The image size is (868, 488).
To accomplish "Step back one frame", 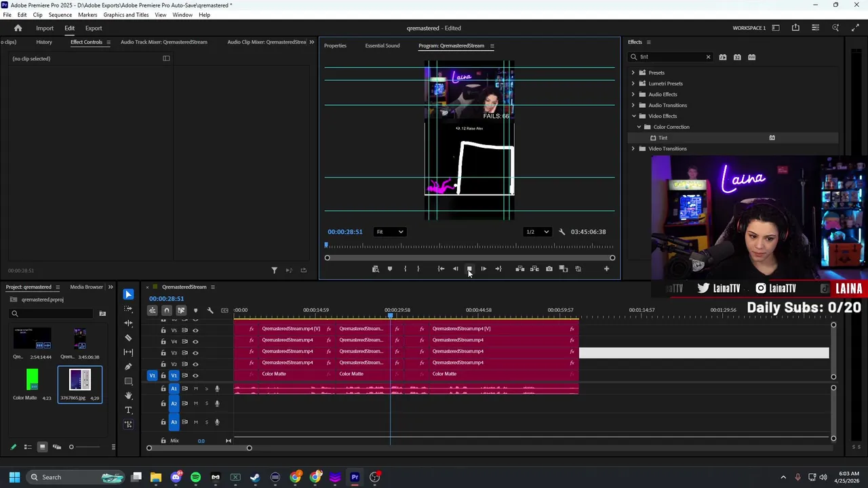I will click(x=455, y=269).
